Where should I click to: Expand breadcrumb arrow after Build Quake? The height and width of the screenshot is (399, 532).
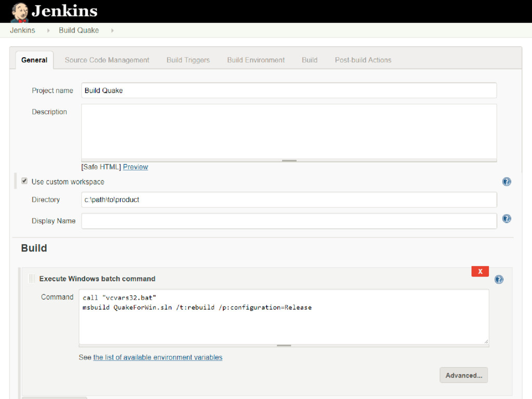[112, 31]
